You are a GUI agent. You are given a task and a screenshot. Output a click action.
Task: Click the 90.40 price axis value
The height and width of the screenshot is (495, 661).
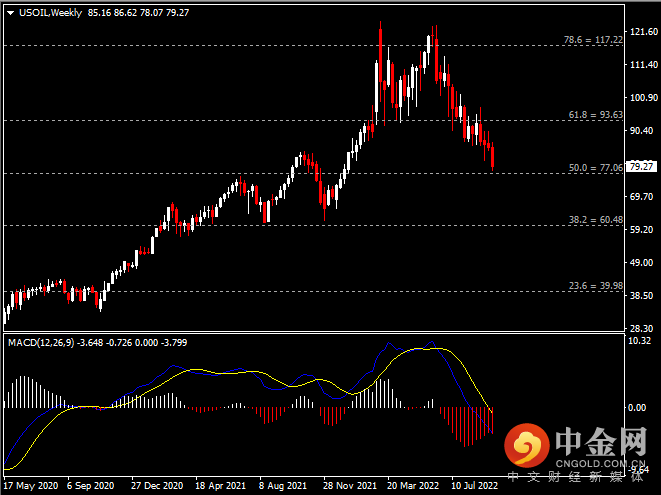click(x=641, y=131)
